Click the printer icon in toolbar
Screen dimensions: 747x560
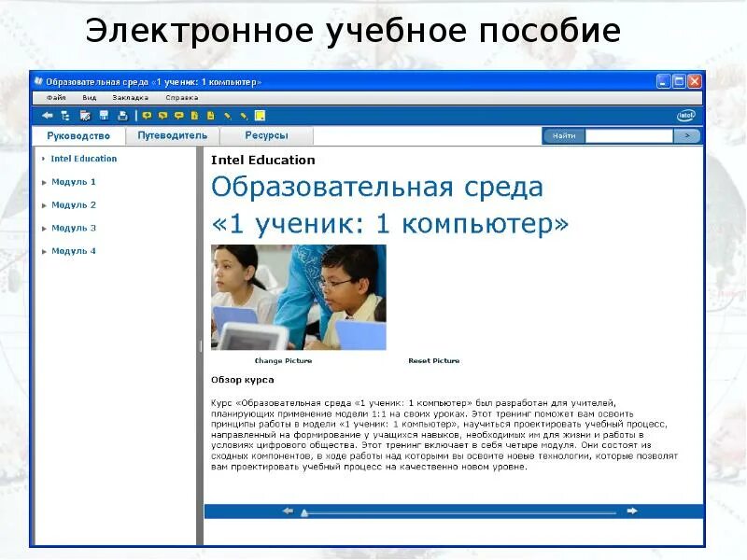click(122, 115)
